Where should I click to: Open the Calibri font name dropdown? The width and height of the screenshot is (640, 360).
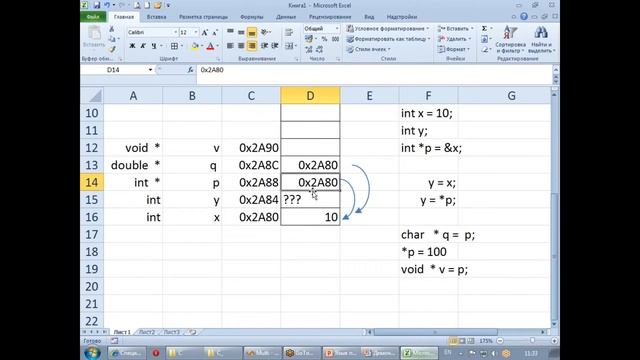[176, 32]
